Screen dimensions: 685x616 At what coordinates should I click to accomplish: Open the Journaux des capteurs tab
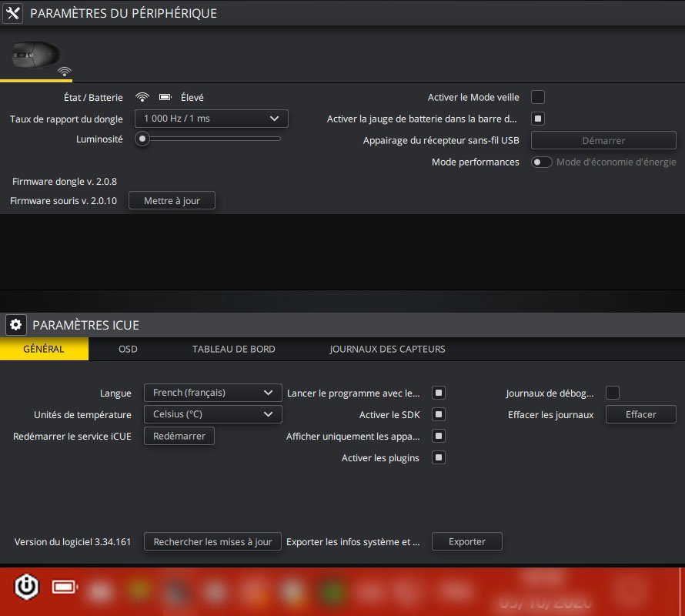click(387, 349)
